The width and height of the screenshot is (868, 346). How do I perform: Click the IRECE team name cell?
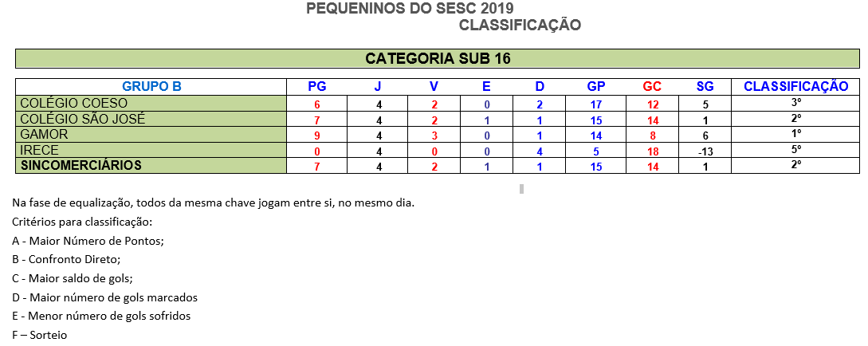pyautogui.click(x=151, y=149)
